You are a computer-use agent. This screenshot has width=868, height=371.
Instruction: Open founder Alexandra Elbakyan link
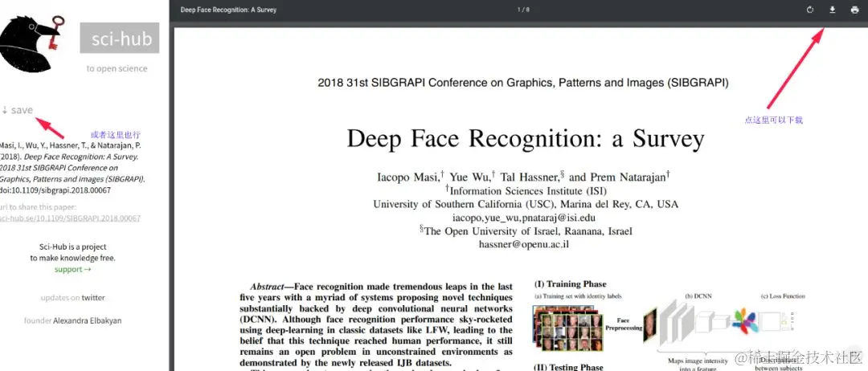[x=88, y=320]
